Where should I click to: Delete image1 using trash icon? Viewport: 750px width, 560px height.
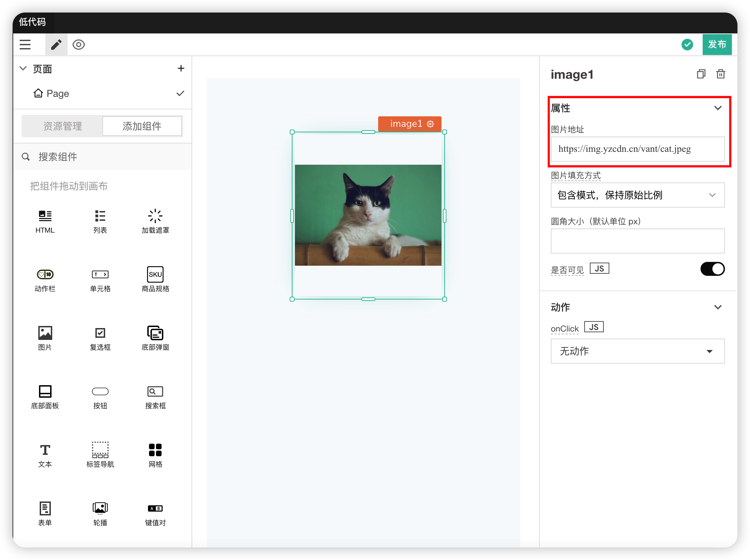(720, 74)
